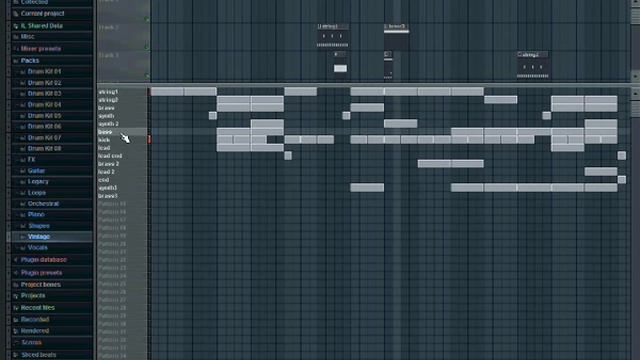Select the Track 3 label
The height and width of the screenshot is (360, 640).
tap(108, 55)
